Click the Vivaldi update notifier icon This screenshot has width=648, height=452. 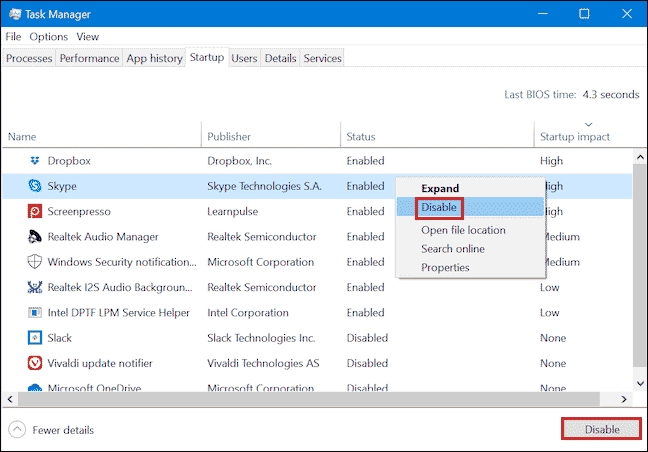35,363
